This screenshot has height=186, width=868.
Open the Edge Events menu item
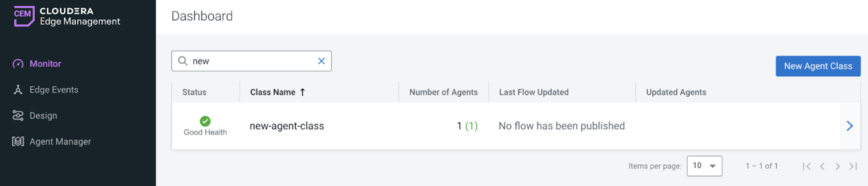pos(54,90)
